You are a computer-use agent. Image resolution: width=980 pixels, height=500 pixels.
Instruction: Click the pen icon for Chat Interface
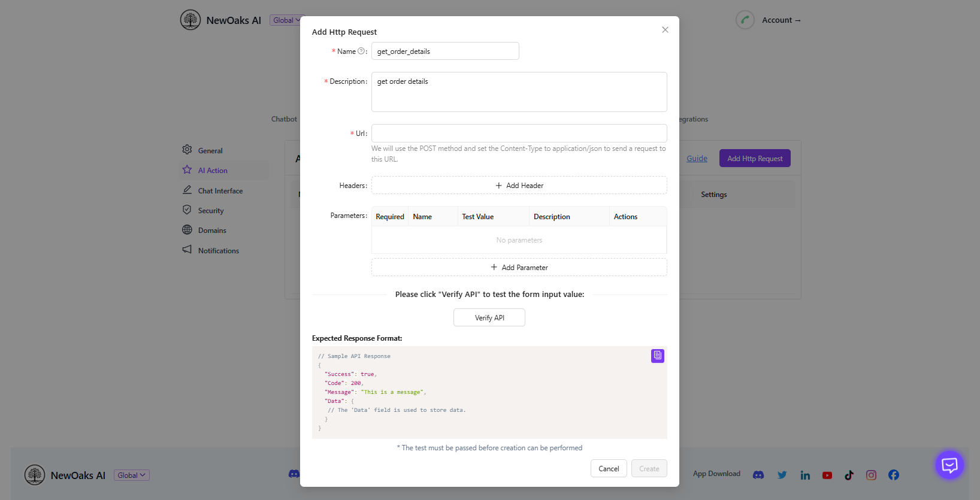(x=187, y=190)
